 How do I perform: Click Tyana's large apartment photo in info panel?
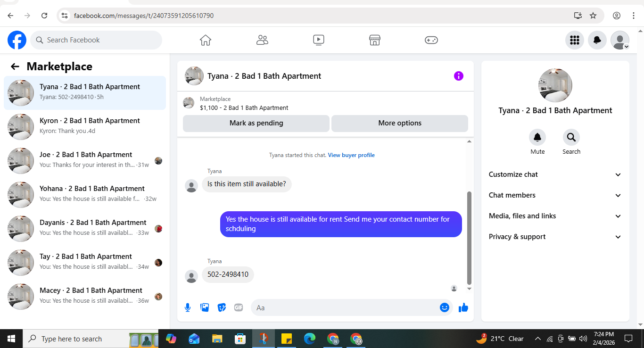click(x=555, y=85)
